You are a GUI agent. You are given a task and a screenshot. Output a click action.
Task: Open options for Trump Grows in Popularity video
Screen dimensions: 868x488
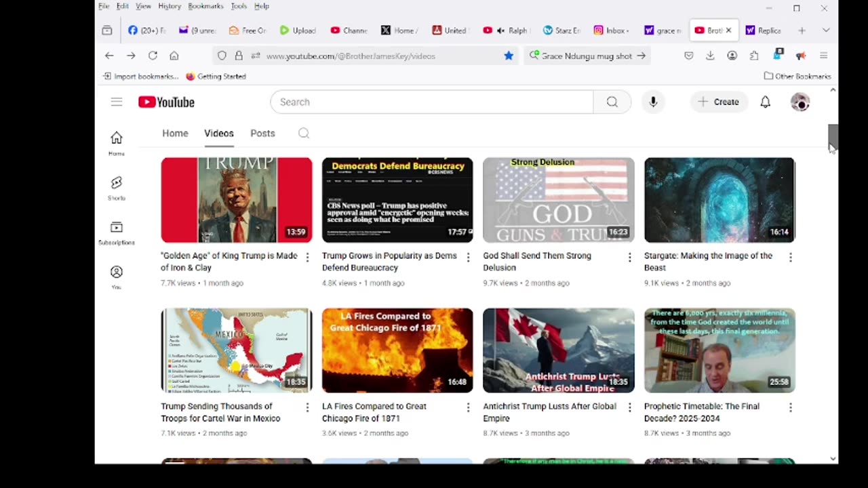pos(468,257)
